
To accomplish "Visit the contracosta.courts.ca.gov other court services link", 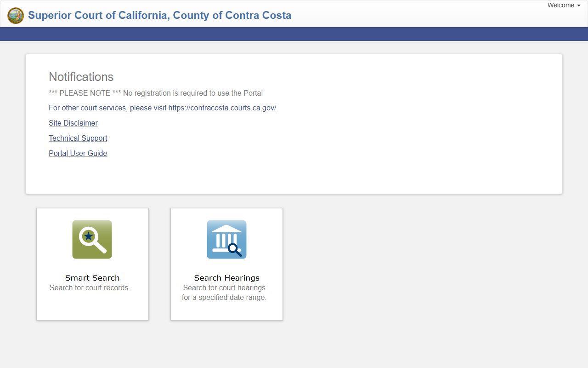I will pyautogui.click(x=162, y=108).
